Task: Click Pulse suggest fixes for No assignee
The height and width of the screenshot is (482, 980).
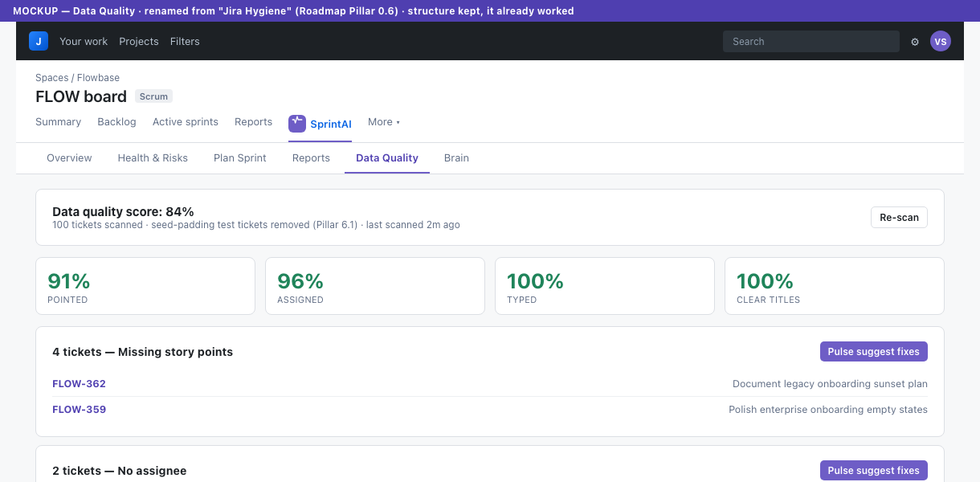Action: coord(874,471)
